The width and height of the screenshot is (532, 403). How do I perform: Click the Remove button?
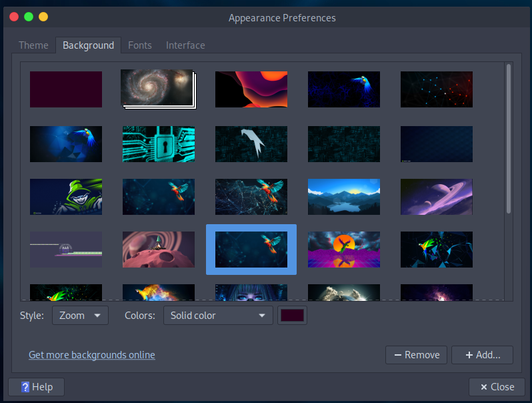pyautogui.click(x=416, y=355)
